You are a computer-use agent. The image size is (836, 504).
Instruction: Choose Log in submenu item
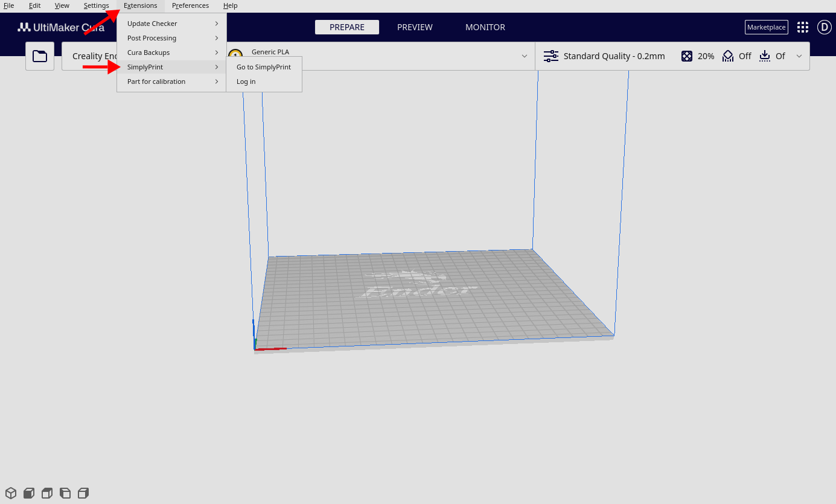coord(264,81)
